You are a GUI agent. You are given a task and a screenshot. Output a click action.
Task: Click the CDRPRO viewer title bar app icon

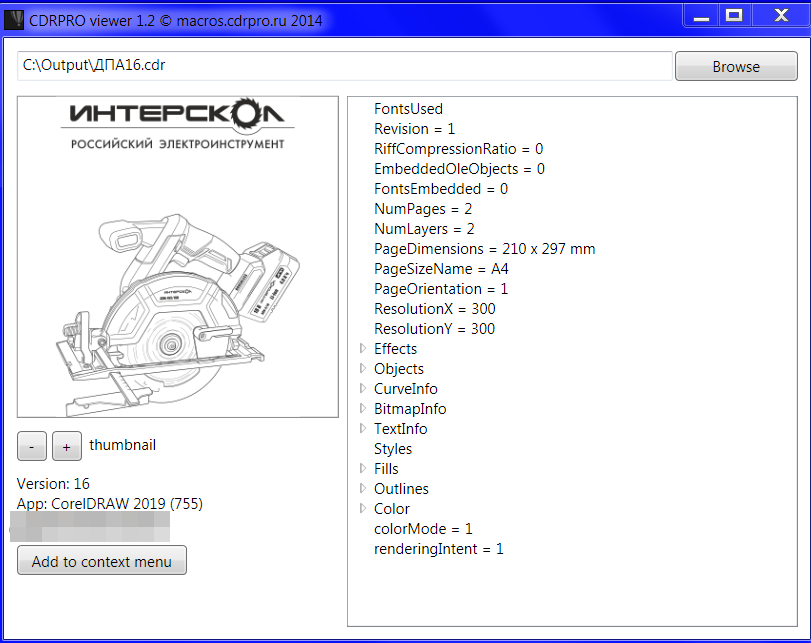[x=14, y=20]
